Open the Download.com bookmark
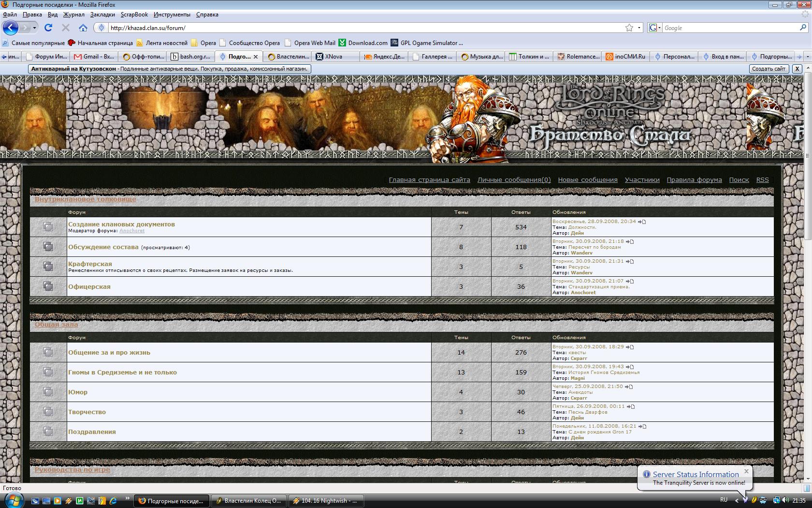The height and width of the screenshot is (508, 812). (x=363, y=43)
